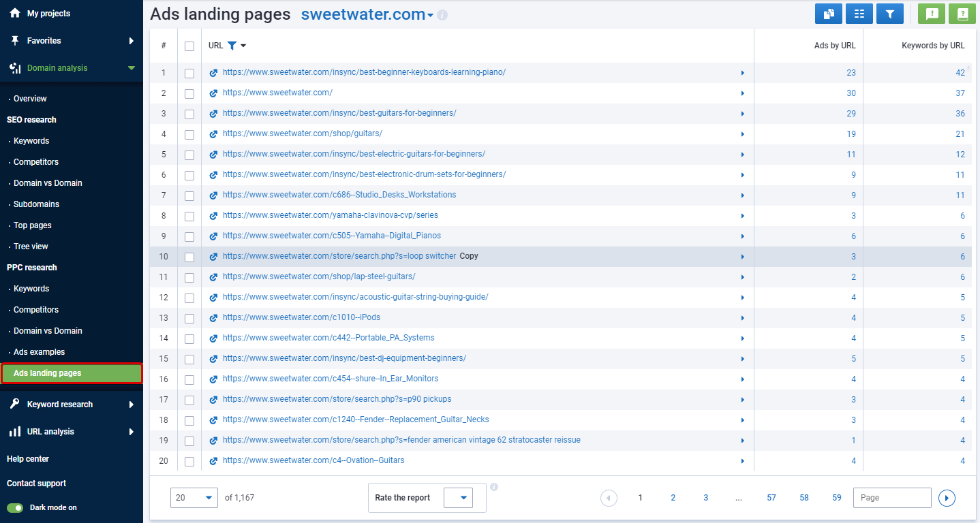
Task: Open Tree view in the sidebar
Action: click(x=31, y=247)
